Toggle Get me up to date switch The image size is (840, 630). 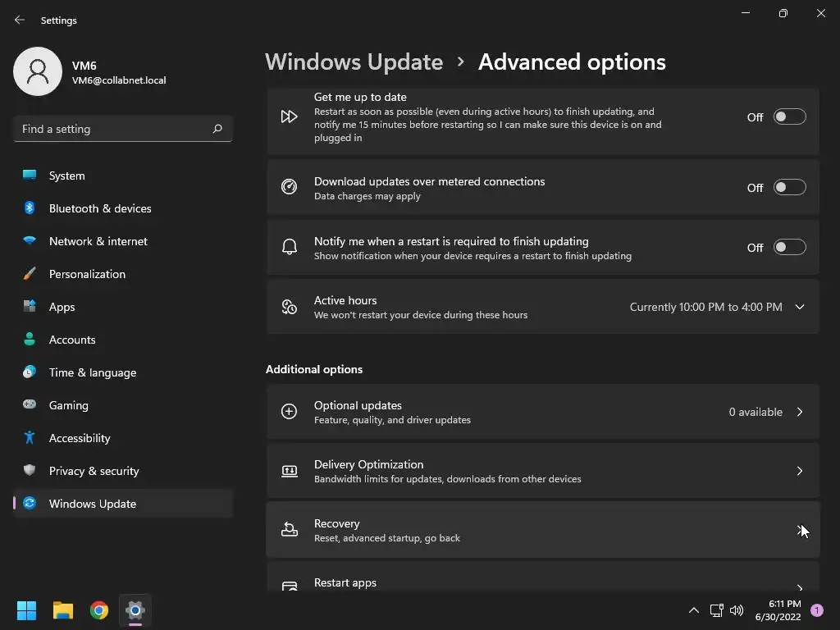790,116
